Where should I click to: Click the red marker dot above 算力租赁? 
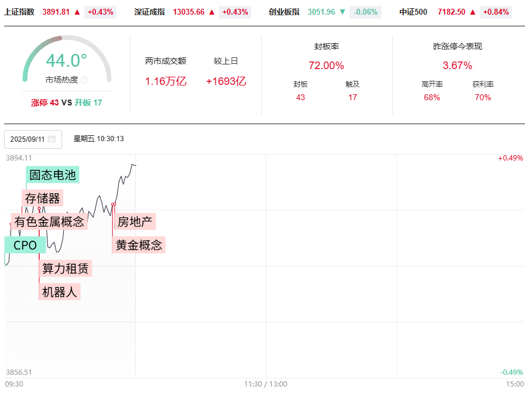(x=39, y=209)
